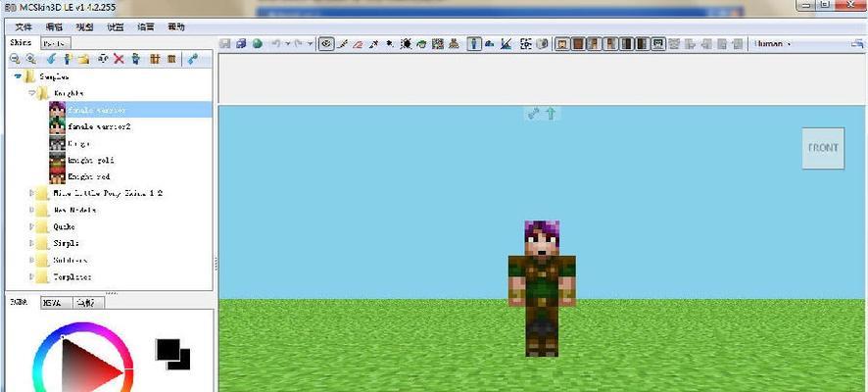Open the 帮助 (Help) menu
This screenshot has width=868, height=392.
(x=176, y=26)
